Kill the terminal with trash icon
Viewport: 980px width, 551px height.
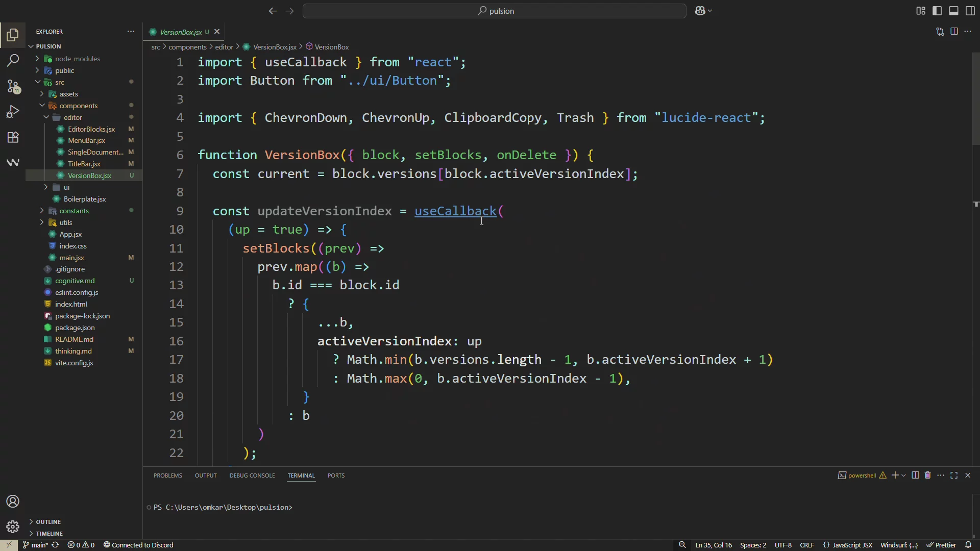pyautogui.click(x=928, y=475)
